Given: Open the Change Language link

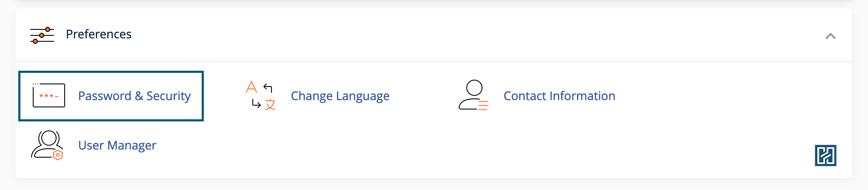Looking at the screenshot, I should coord(340,96).
